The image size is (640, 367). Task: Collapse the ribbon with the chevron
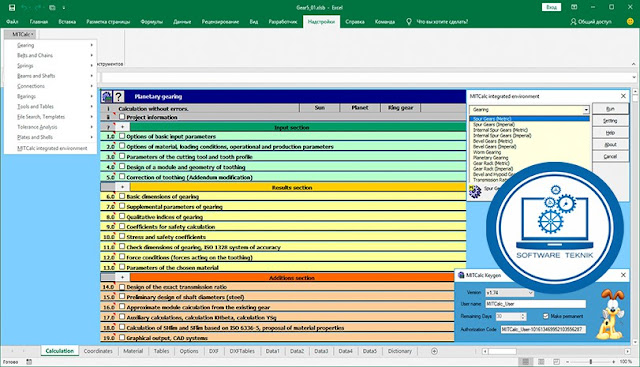click(633, 64)
